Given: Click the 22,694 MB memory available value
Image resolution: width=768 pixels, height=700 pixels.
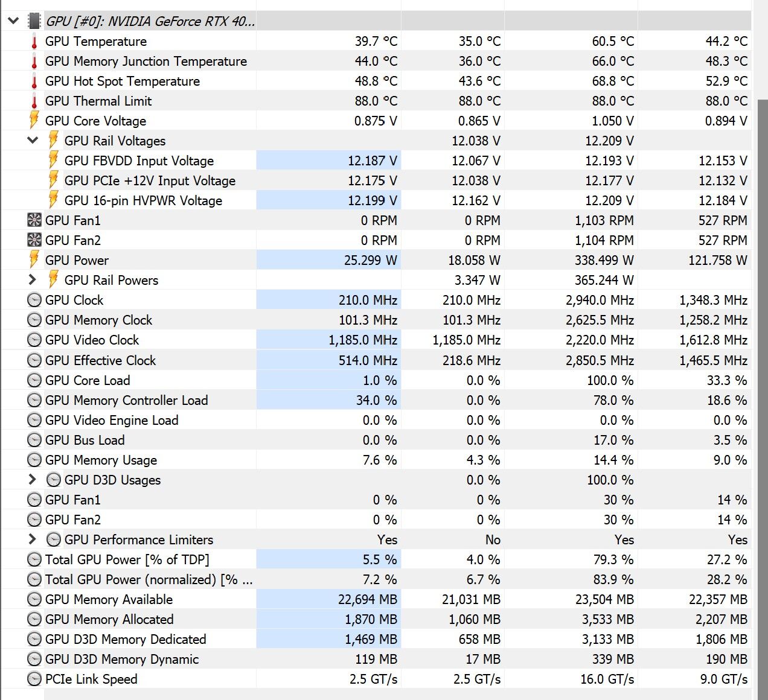Looking at the screenshot, I should pos(368,599).
